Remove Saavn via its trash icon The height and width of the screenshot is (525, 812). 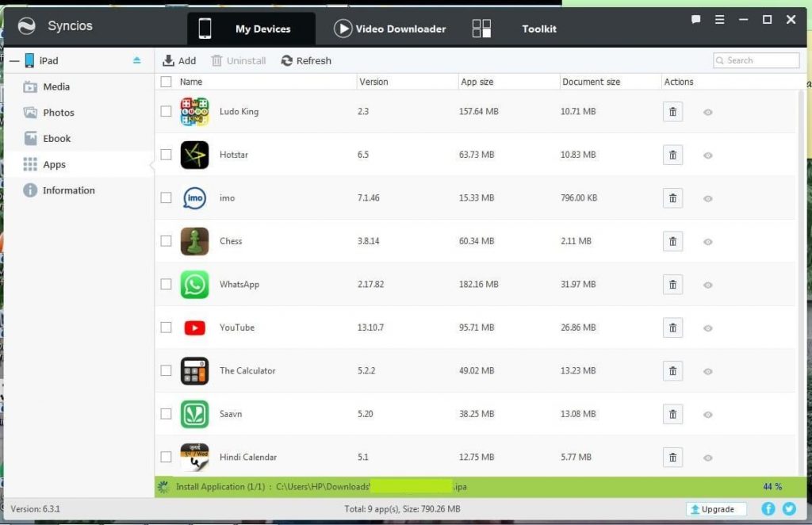pyautogui.click(x=672, y=414)
